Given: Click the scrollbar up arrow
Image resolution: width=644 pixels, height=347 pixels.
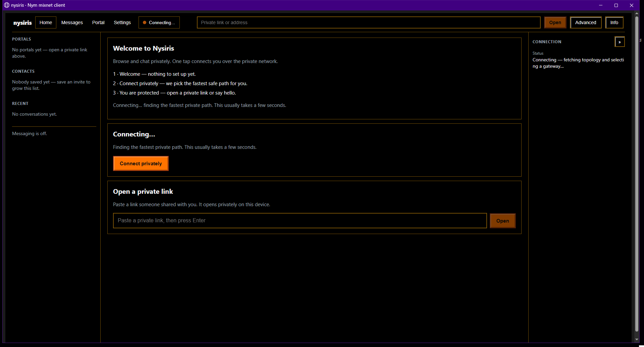Looking at the screenshot, I should (637, 13).
